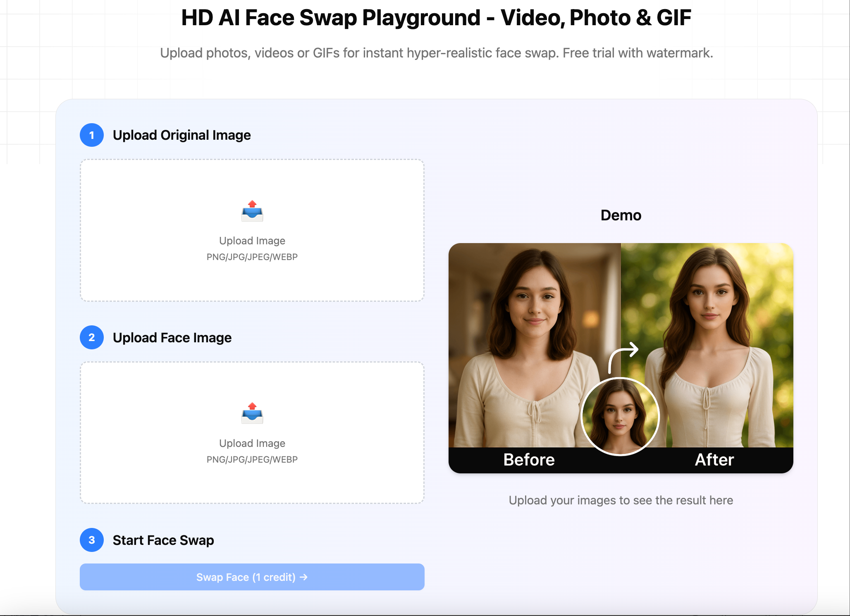850x616 pixels.
Task: Click the upload icon in Face Image dropzone
Action: (252, 414)
